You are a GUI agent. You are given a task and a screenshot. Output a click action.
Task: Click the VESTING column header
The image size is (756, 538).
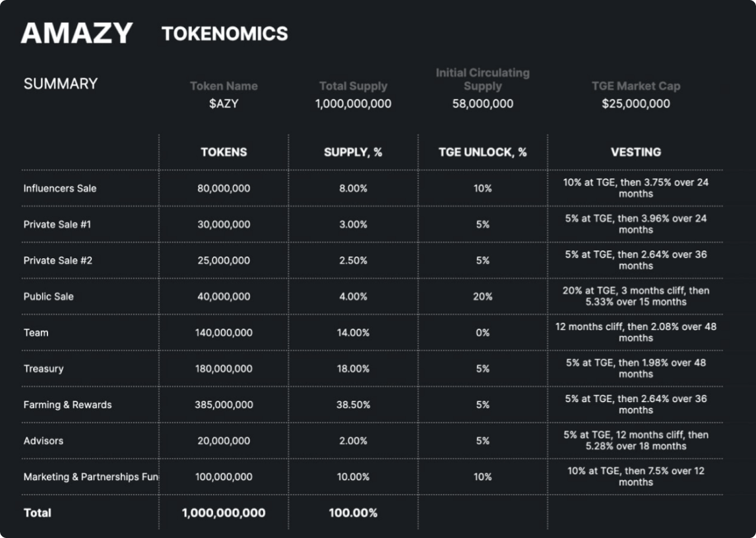636,152
